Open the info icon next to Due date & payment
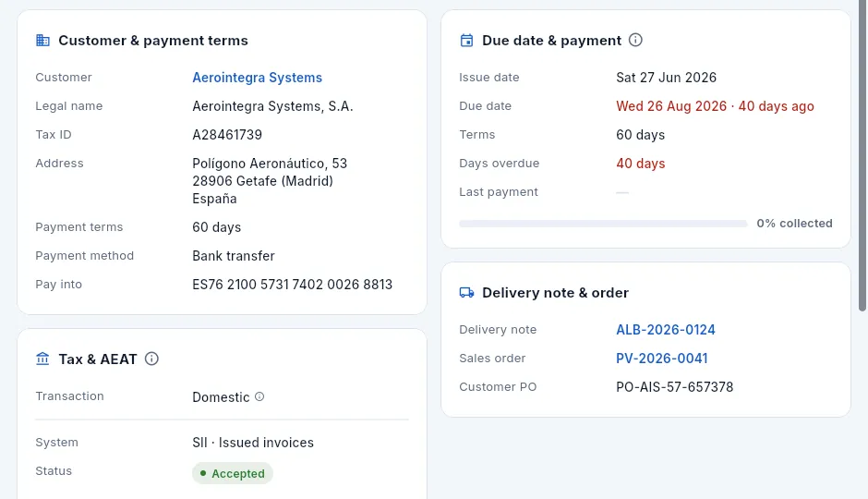 click(635, 40)
